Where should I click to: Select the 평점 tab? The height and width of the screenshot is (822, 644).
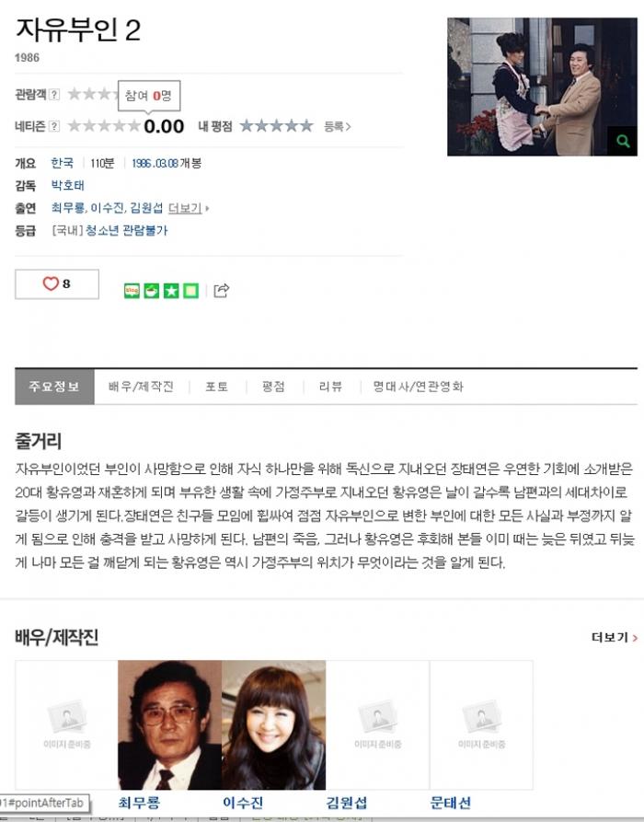273,387
